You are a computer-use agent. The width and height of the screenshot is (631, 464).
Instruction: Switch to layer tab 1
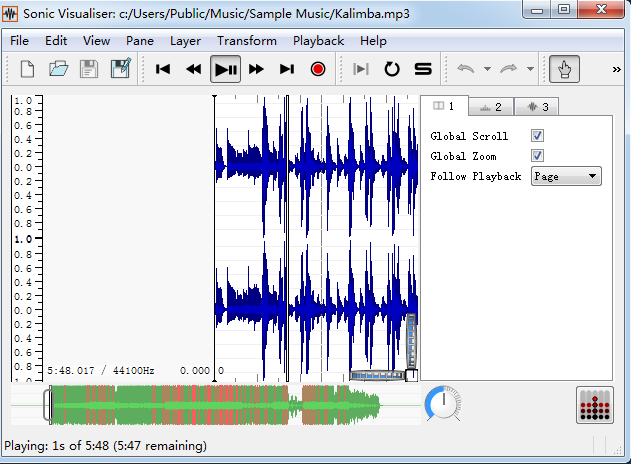[x=444, y=106]
